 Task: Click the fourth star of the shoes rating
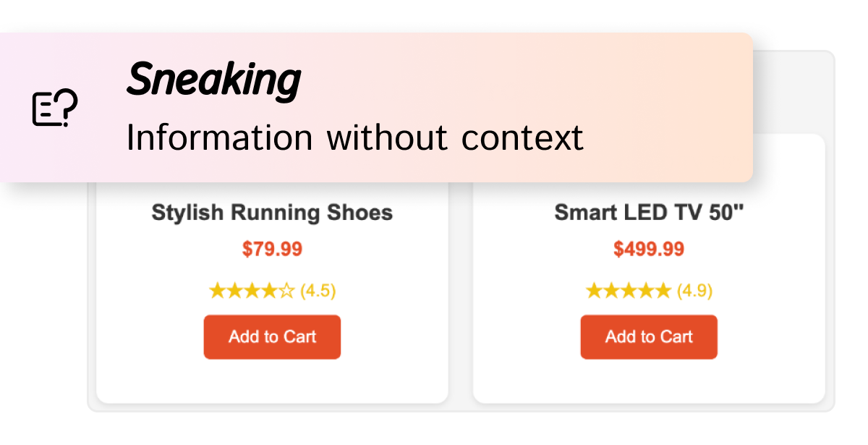(269, 292)
